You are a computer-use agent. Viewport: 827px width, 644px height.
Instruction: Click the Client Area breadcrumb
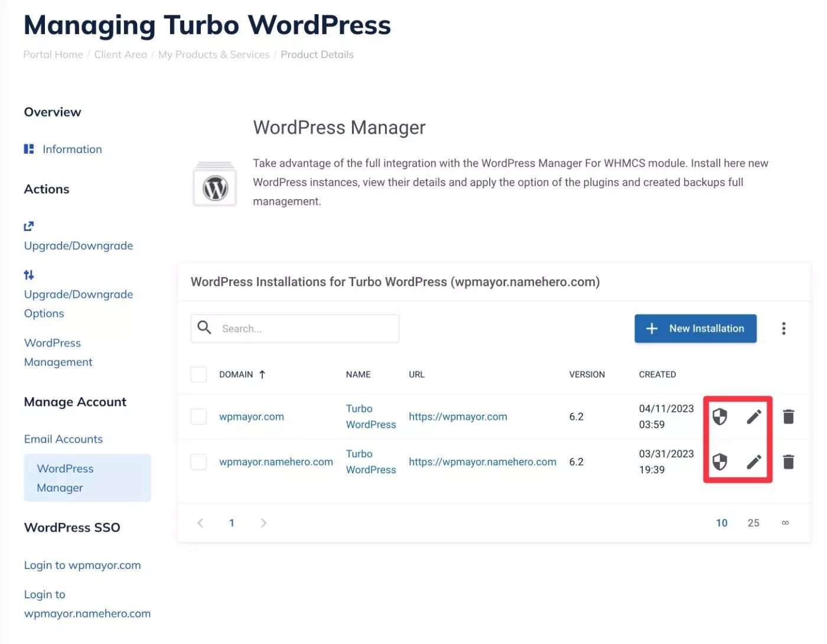pos(121,54)
